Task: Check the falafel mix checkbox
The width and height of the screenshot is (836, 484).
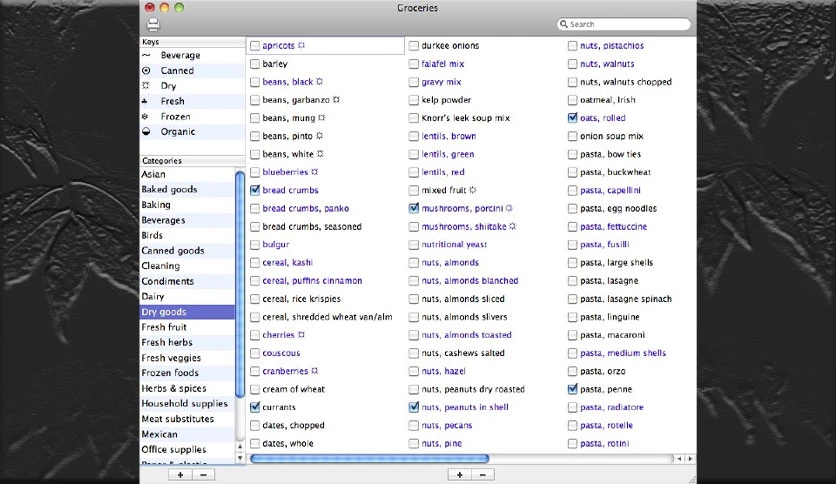Action: (414, 64)
